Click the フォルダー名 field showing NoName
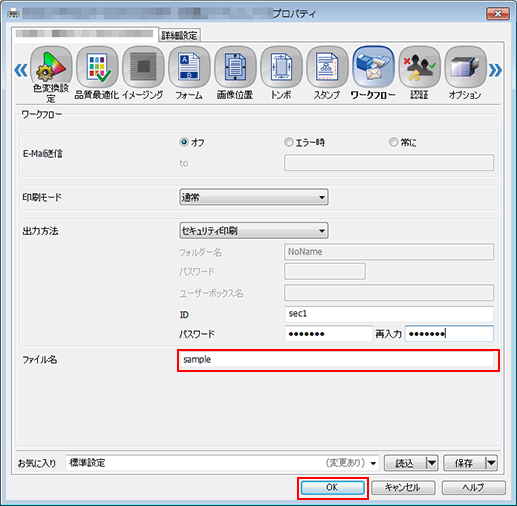This screenshot has width=517, height=506. (x=389, y=252)
